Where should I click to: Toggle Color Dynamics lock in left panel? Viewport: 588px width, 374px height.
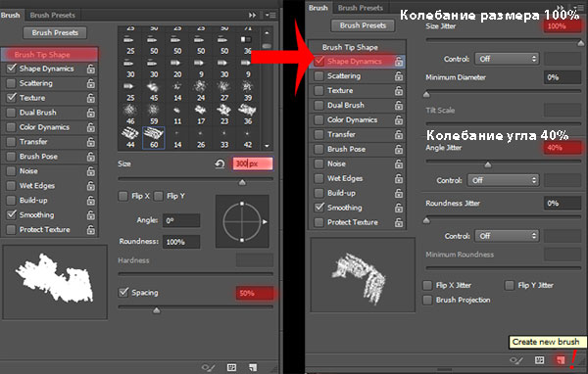tap(90, 127)
